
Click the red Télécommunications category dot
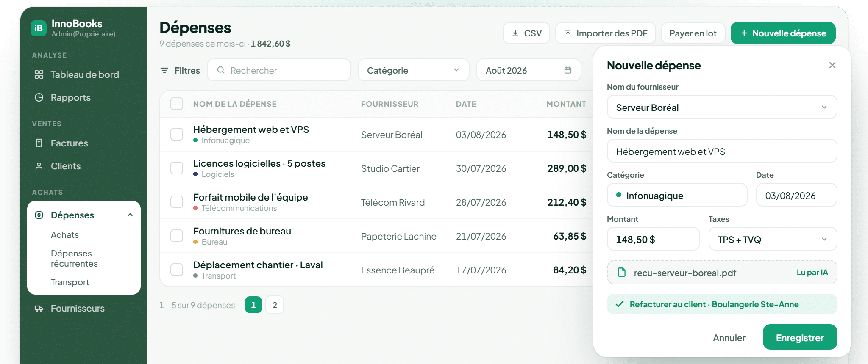[195, 208]
